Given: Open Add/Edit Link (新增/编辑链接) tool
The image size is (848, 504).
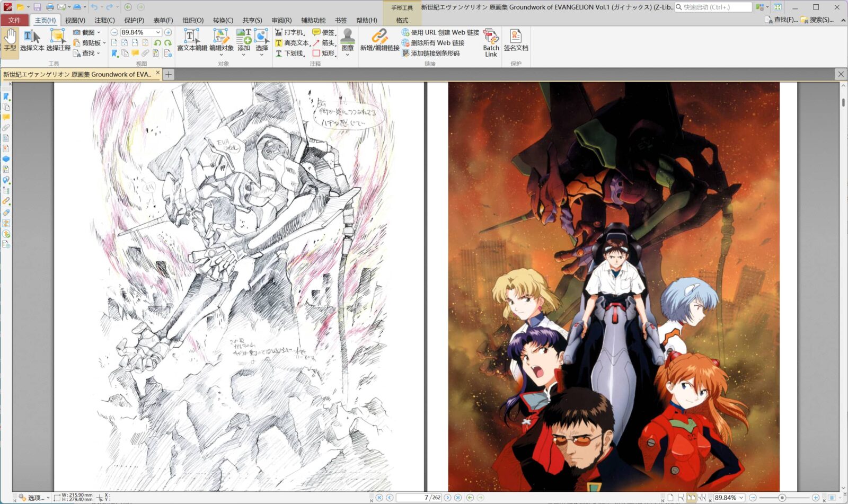Looking at the screenshot, I should tap(379, 40).
